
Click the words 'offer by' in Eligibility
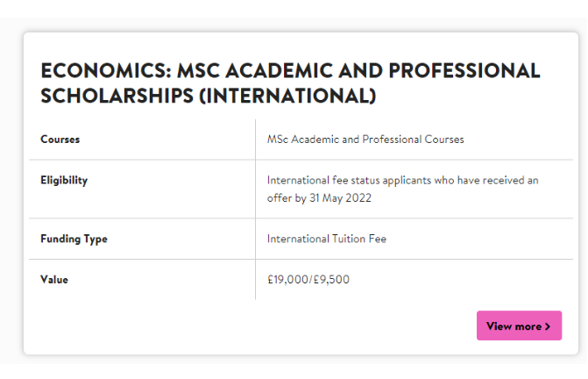click(x=284, y=198)
